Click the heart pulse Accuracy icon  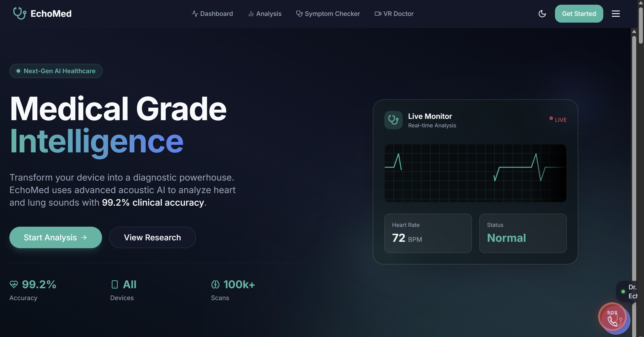[14, 284]
